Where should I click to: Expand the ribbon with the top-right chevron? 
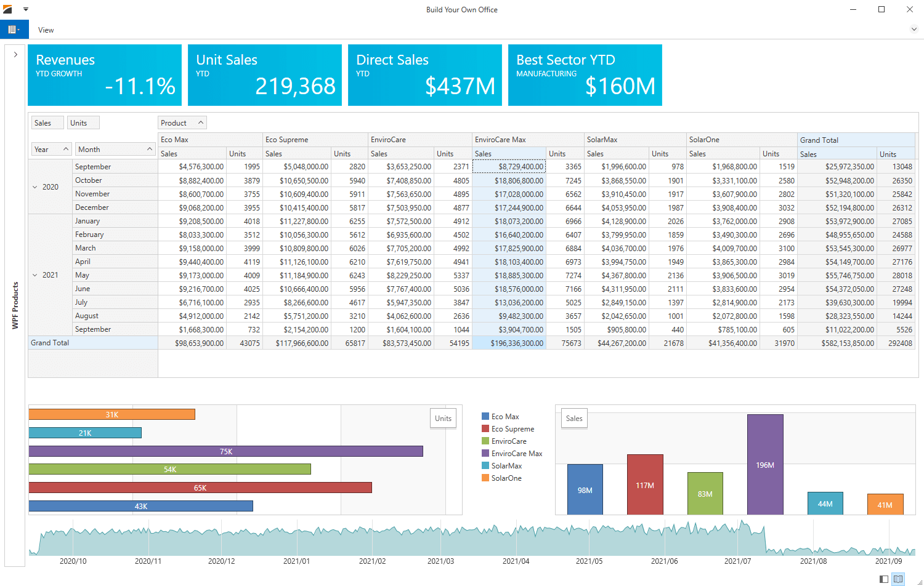point(914,29)
